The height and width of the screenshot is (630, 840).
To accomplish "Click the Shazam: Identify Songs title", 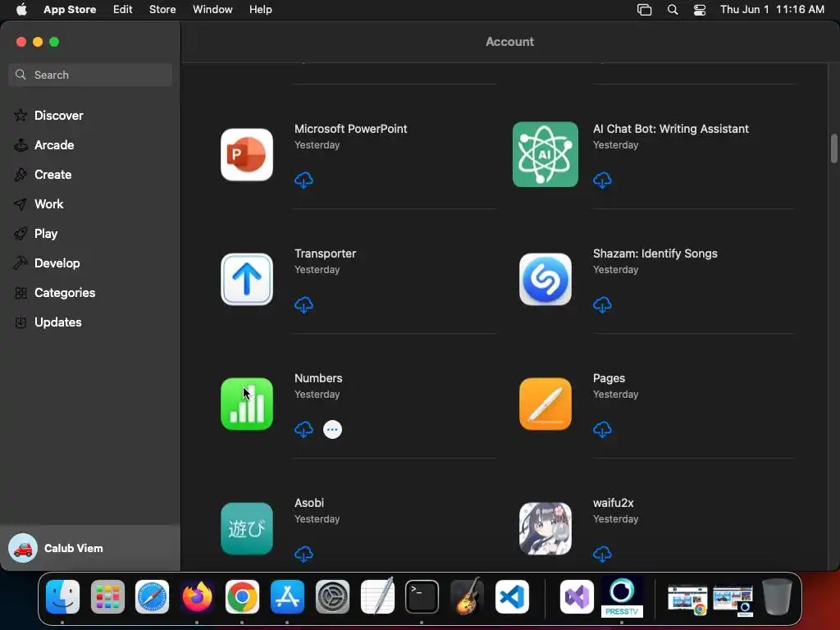I will (x=655, y=253).
